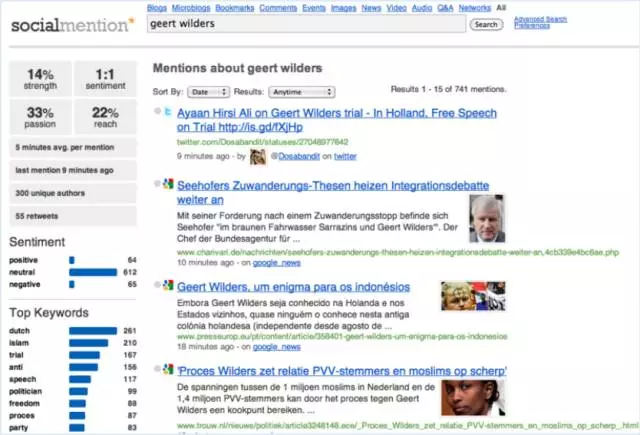
Task: Open the Sort By Date dropdown
Action: pyautogui.click(x=205, y=91)
